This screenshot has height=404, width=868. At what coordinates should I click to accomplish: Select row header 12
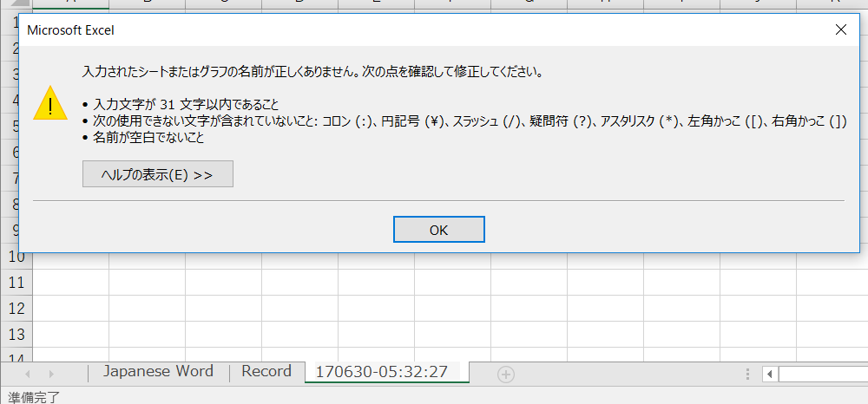[16, 309]
